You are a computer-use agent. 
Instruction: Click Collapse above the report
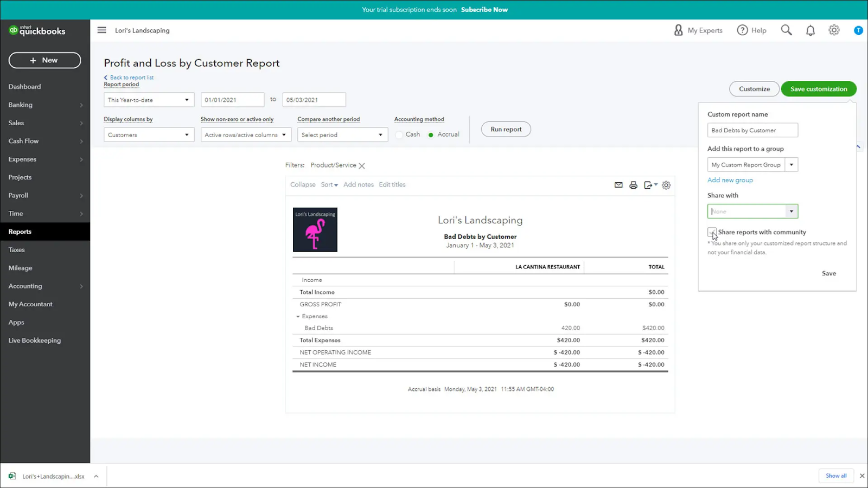tap(303, 185)
